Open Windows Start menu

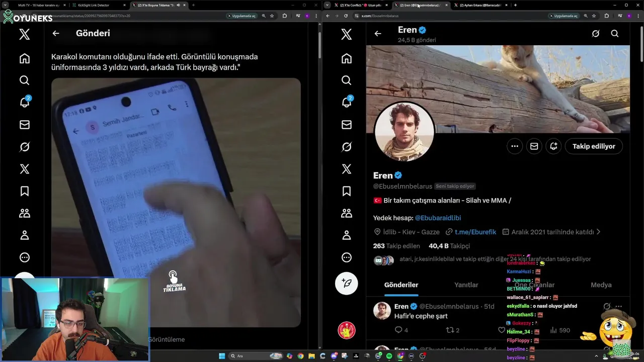point(222,356)
